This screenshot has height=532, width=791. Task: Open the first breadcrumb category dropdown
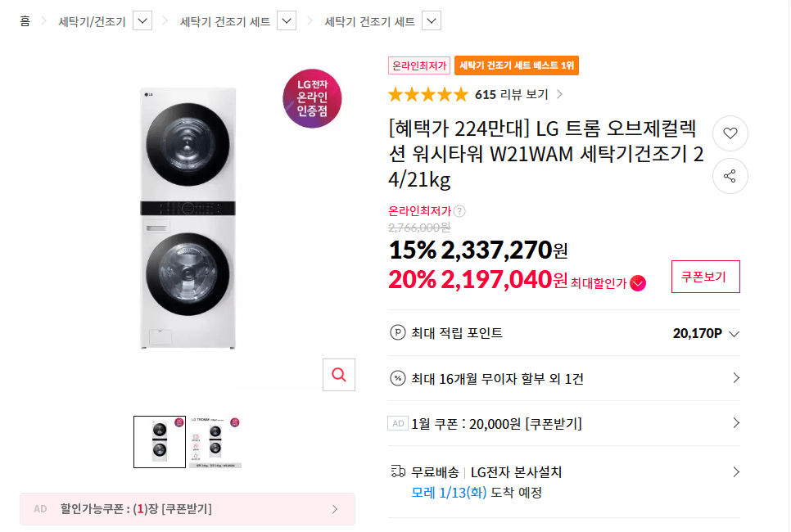pos(142,20)
